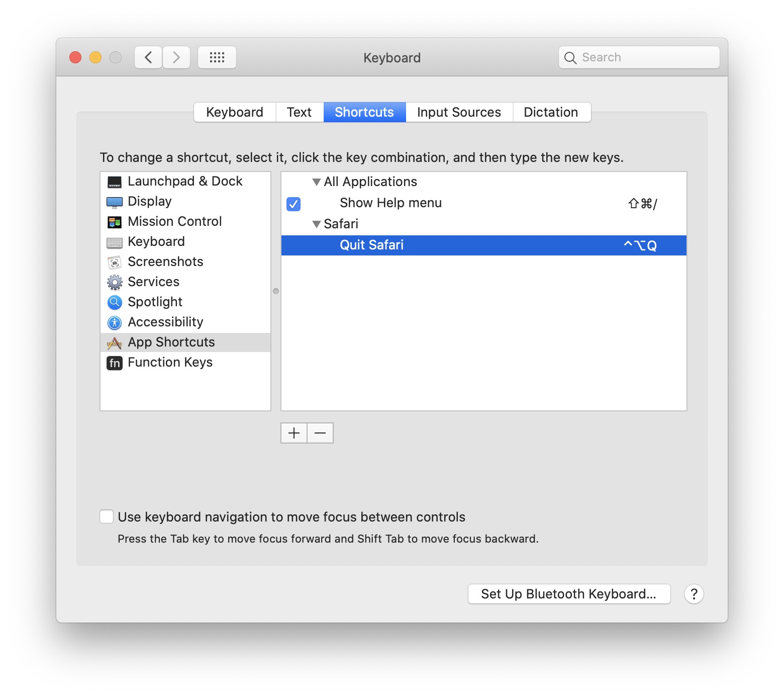Select the Services gear icon
This screenshot has height=697, width=784.
coord(115,283)
